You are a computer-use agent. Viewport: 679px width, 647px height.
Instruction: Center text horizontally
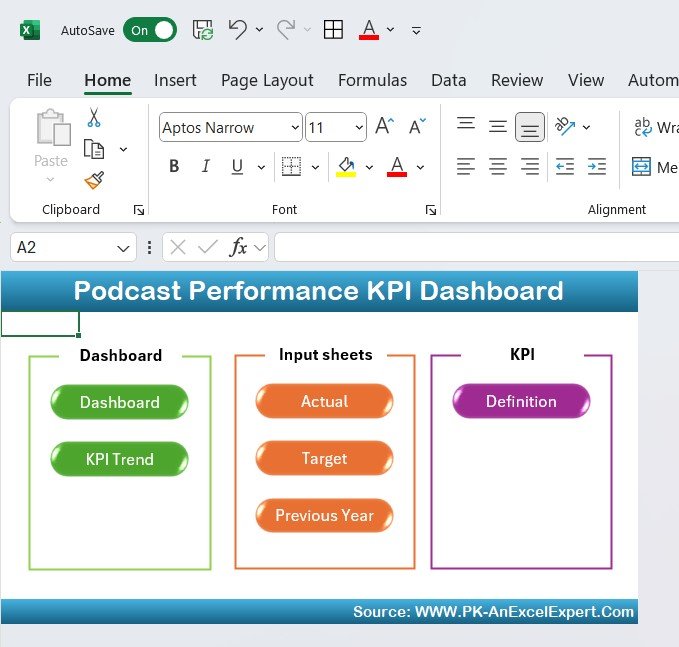point(498,167)
